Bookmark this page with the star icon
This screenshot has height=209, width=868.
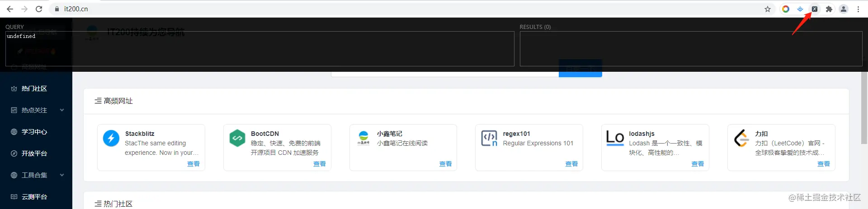pyautogui.click(x=768, y=9)
